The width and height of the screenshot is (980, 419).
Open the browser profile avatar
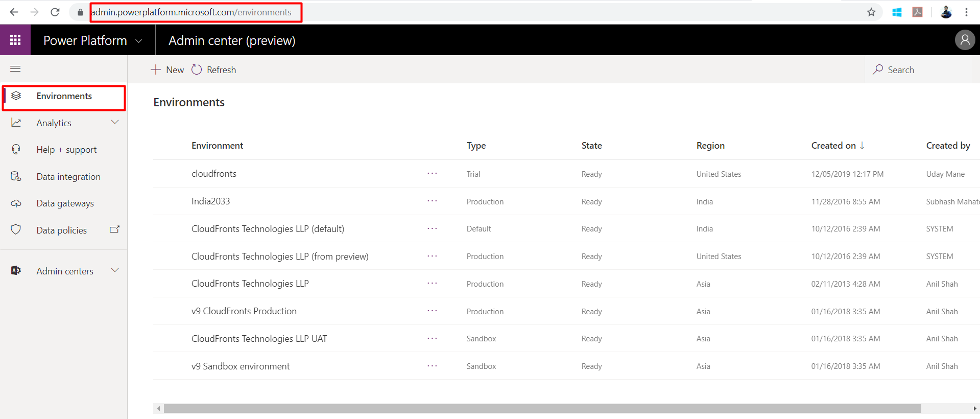946,12
